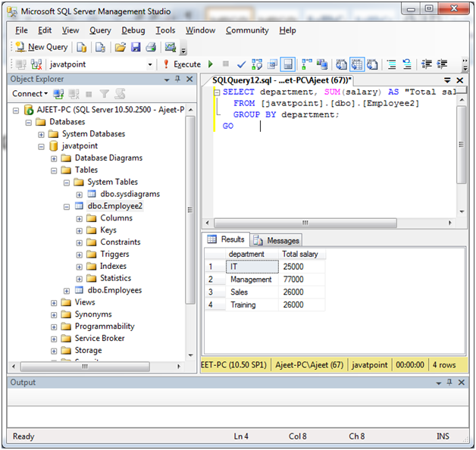Click the Filter funnel icon in Object Explorer

(x=104, y=94)
